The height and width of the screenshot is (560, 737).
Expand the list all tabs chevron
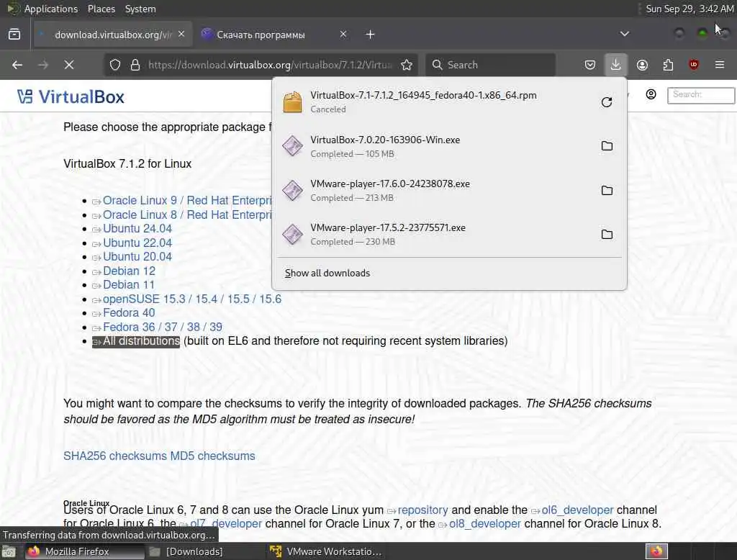click(624, 34)
